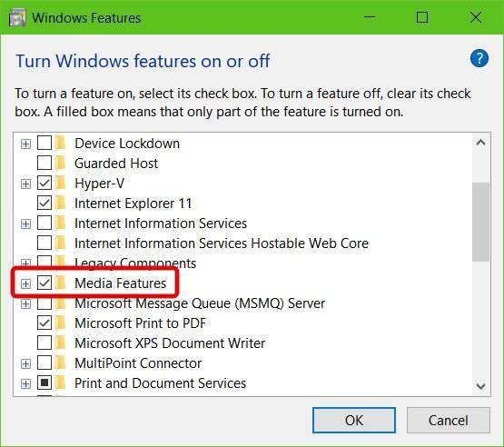Toggle the Print and Document Services checkbox
This screenshot has height=447, width=504.
point(44,383)
